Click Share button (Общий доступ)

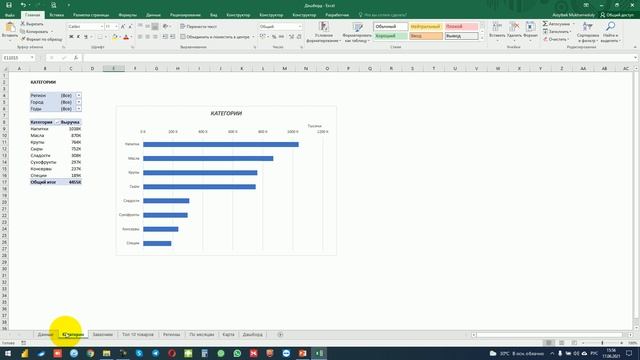click(x=616, y=15)
